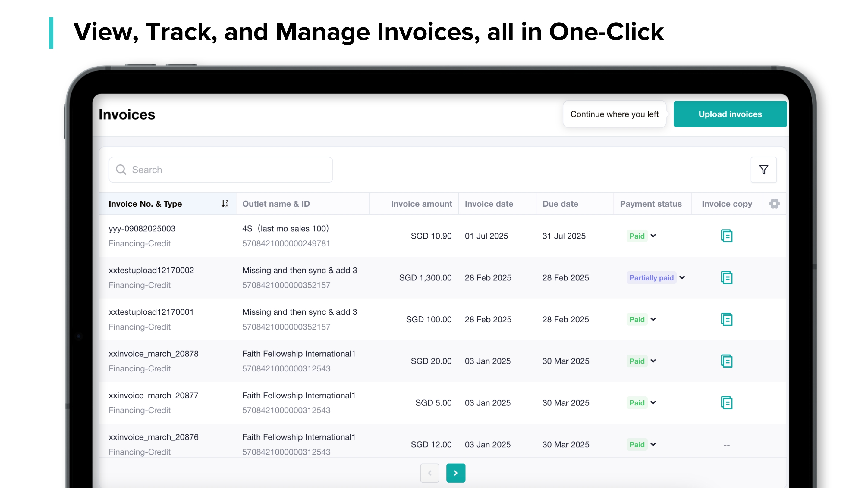Click amount SGD 10.90
This screenshot has width=868, height=488.
[431, 236]
